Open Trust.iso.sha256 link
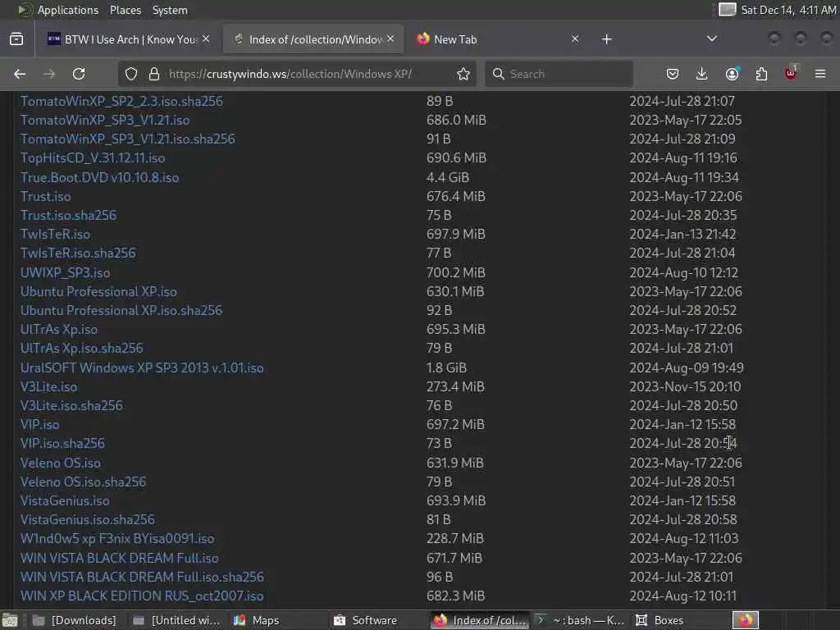Viewport: 840px width, 630px height. (68, 216)
